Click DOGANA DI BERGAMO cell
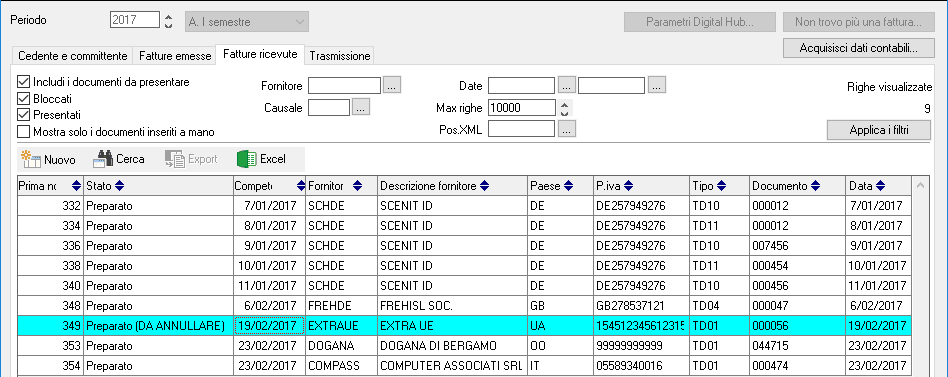 tap(452, 345)
